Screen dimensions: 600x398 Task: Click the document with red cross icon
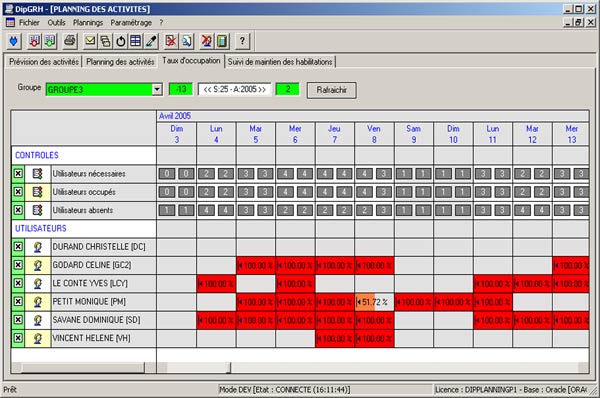point(171,41)
